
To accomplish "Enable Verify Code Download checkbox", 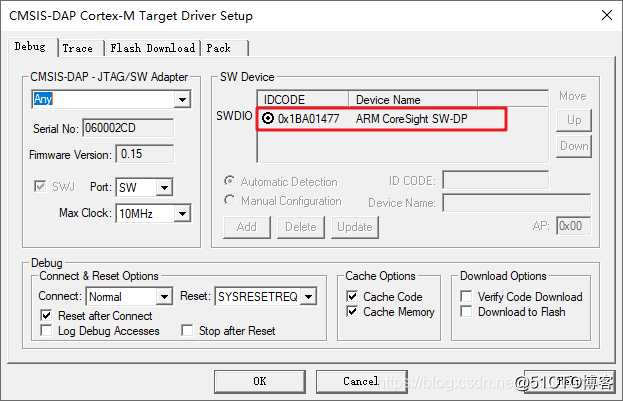I will pyautogui.click(x=466, y=296).
